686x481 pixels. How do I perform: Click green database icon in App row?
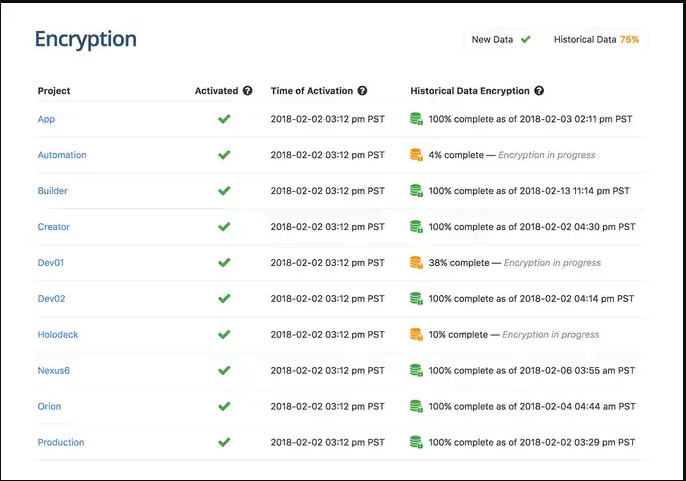point(416,119)
